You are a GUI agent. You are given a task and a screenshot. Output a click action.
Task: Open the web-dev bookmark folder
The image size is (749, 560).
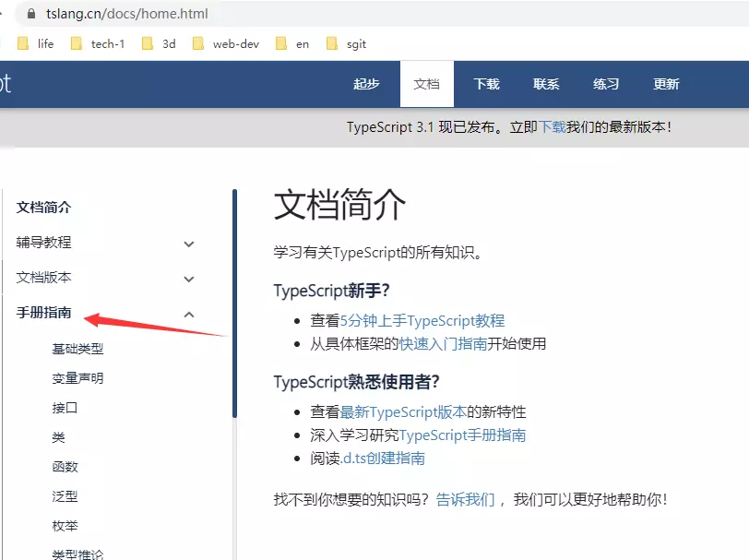[225, 44]
